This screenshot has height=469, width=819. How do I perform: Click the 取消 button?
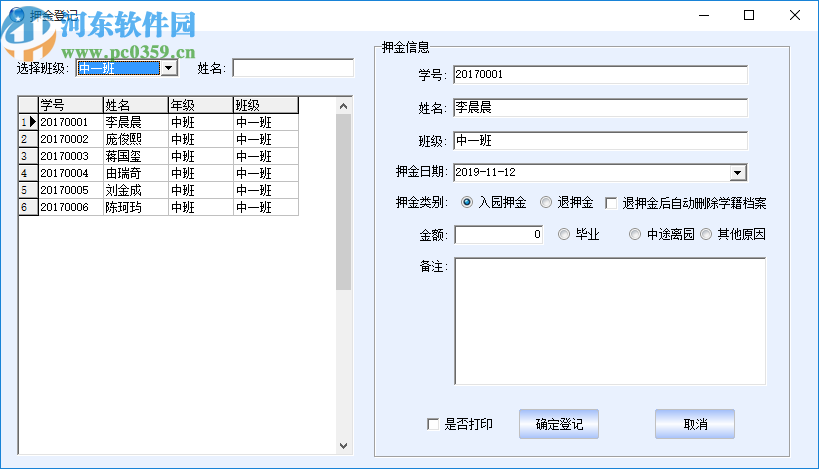pos(695,424)
